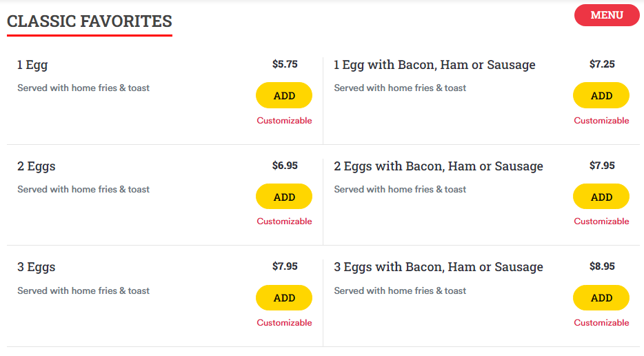Click Customizable under 2 Eggs
The height and width of the screenshot is (356, 644).
click(x=284, y=221)
